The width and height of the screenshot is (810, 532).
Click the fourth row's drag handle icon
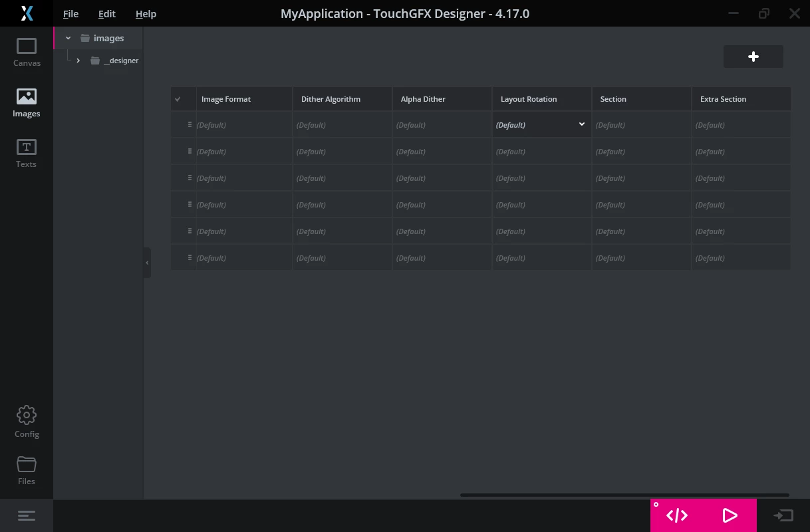coord(190,204)
